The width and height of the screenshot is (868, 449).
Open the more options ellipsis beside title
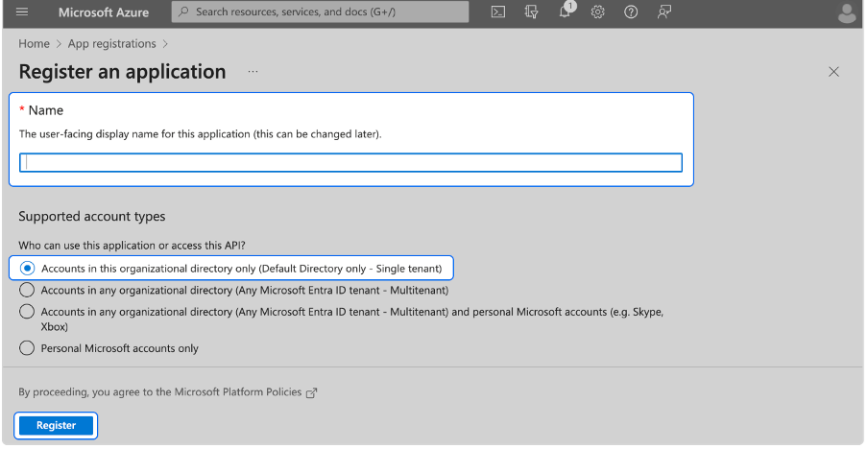[253, 72]
